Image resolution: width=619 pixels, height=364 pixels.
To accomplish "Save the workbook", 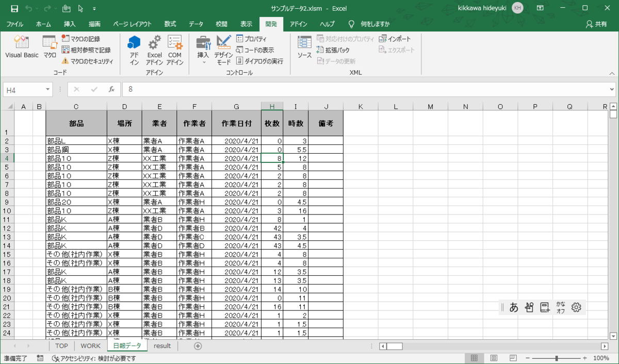I will [14, 8].
